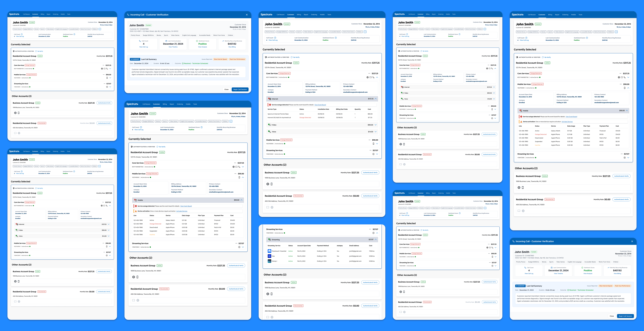The height and width of the screenshot is (331, 644).
Task: Click calendar icon beside Last Communication in top-center dialog
Action: (x=166, y=41)
